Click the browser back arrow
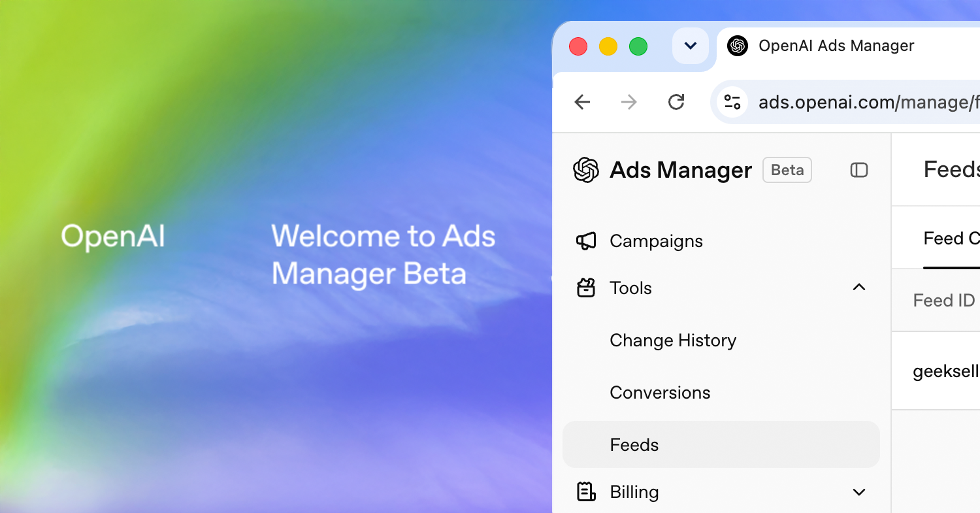Viewport: 980px width, 513px height. coord(582,102)
